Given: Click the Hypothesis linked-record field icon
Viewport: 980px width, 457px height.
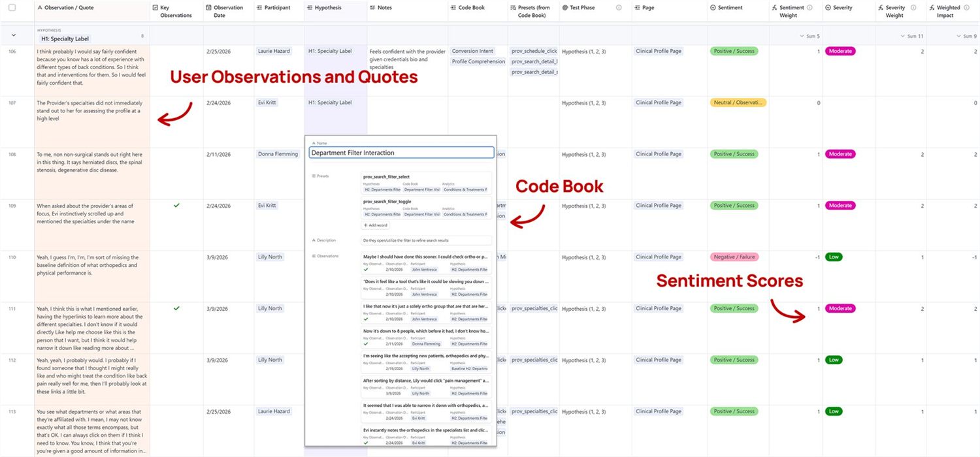Looking at the screenshot, I should [310, 8].
